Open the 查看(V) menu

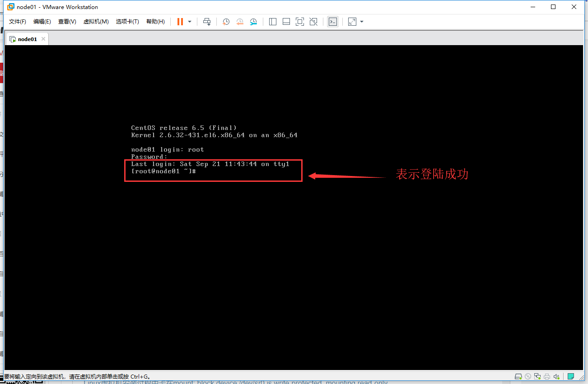coord(67,22)
